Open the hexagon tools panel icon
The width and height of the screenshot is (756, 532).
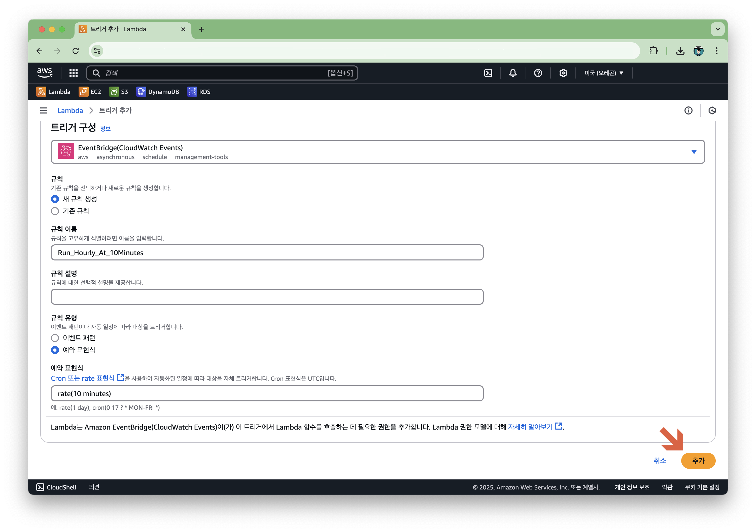point(712,110)
